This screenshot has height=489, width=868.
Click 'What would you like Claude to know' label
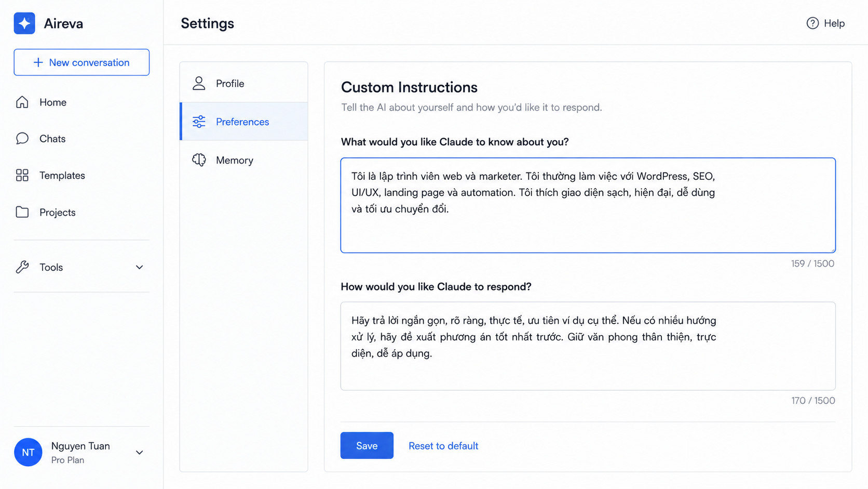(x=455, y=142)
